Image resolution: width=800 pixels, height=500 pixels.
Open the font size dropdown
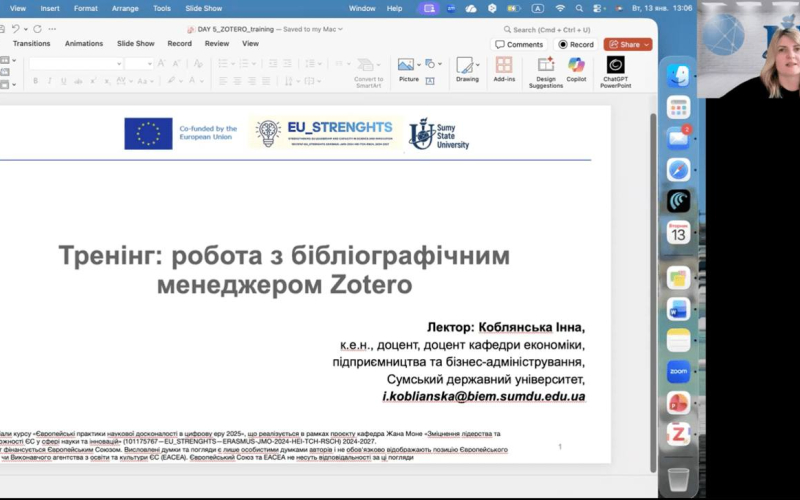click(149, 64)
